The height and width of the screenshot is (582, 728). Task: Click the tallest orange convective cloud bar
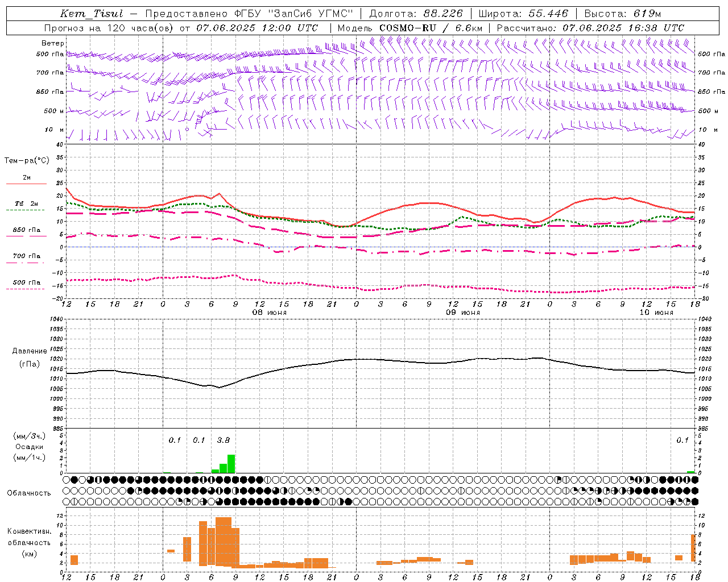pyautogui.click(x=224, y=542)
